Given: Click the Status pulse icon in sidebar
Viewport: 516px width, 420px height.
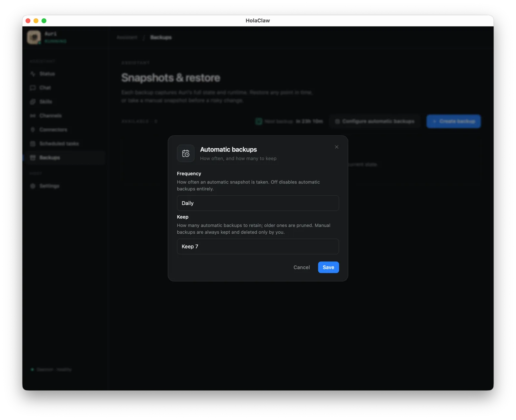Looking at the screenshot, I should tap(33, 74).
